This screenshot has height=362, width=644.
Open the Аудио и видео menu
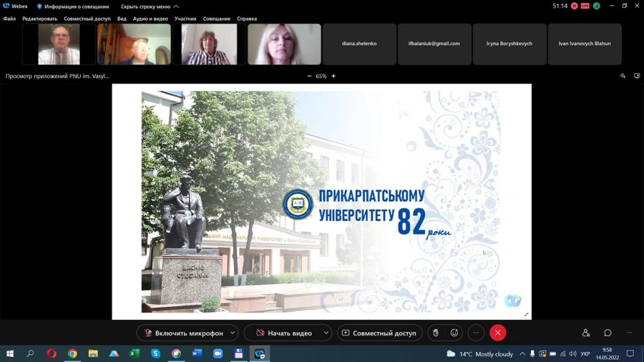[x=150, y=19]
